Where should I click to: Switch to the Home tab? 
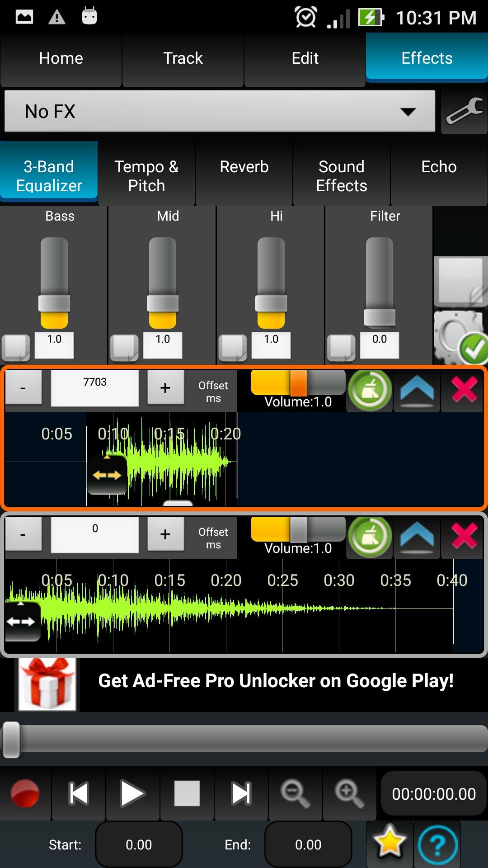click(61, 58)
